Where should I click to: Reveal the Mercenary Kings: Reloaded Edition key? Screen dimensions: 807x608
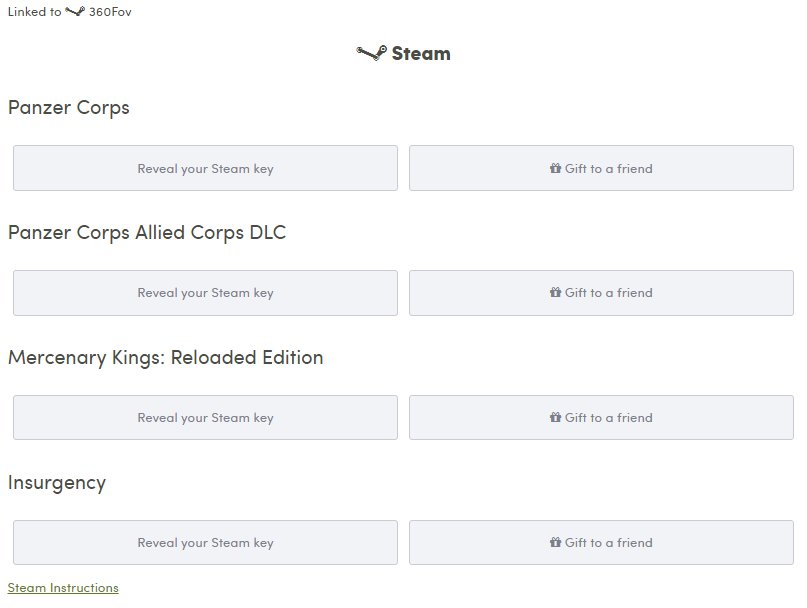[205, 418]
